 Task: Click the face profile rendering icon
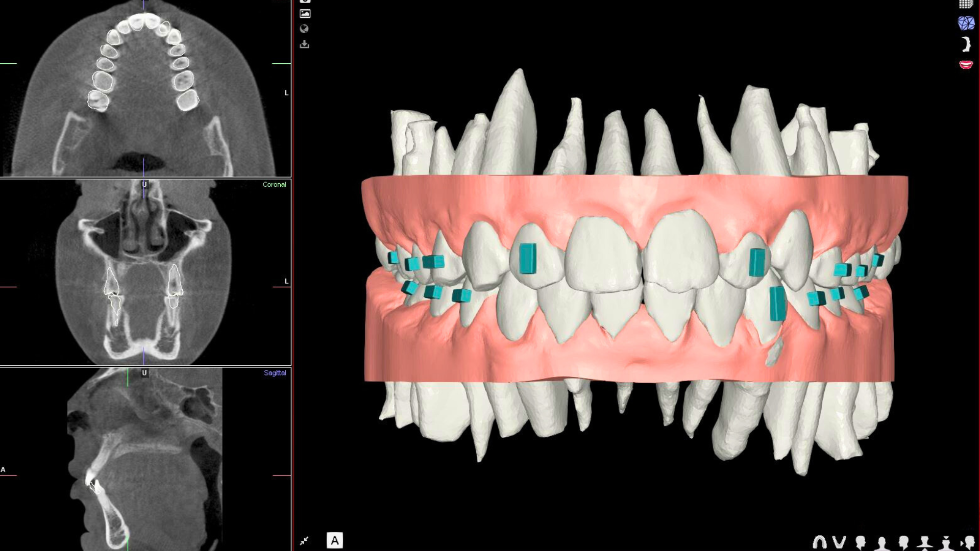point(966,45)
